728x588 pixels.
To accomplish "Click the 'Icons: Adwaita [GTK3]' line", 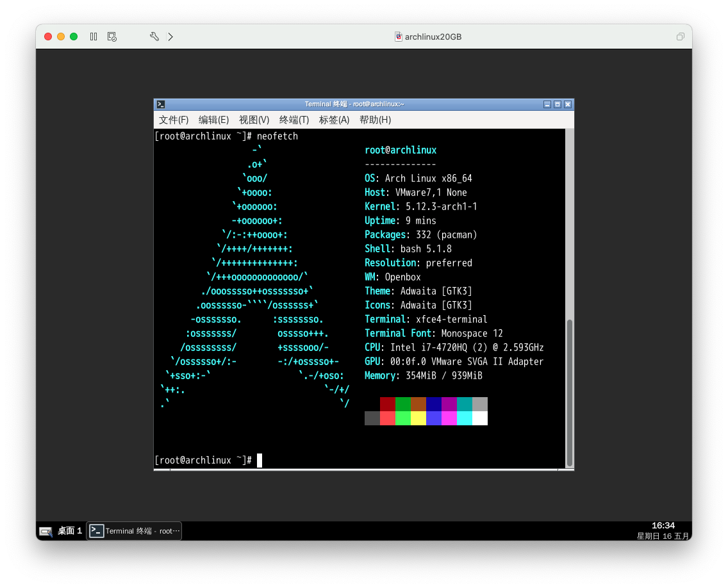I will (x=418, y=306).
